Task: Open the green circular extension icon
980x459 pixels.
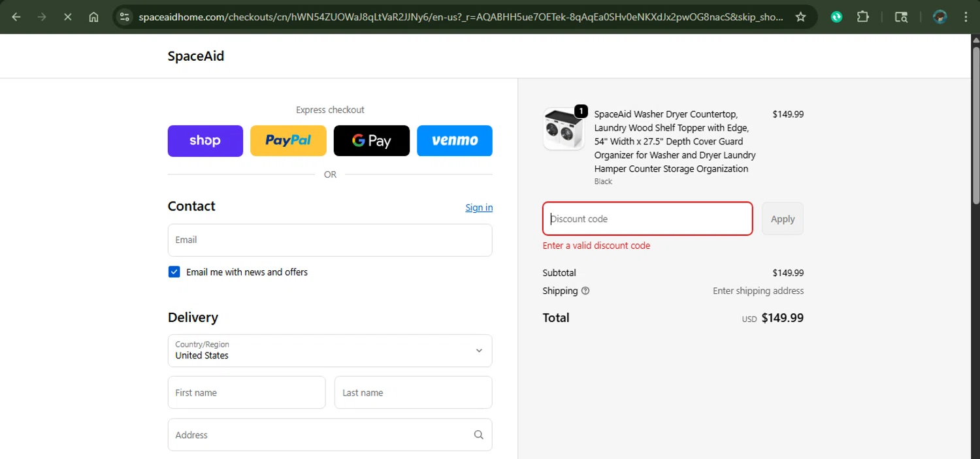Action: click(x=836, y=17)
